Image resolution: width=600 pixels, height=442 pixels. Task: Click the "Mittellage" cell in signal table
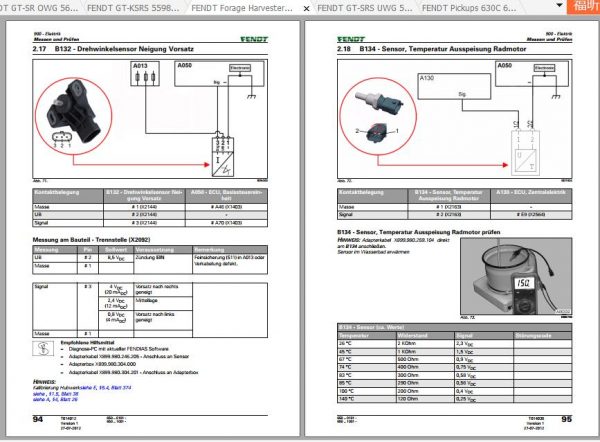tap(163, 303)
